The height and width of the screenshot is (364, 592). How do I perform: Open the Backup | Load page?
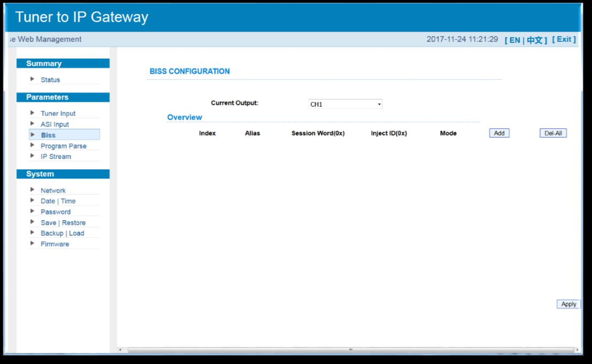tap(62, 233)
